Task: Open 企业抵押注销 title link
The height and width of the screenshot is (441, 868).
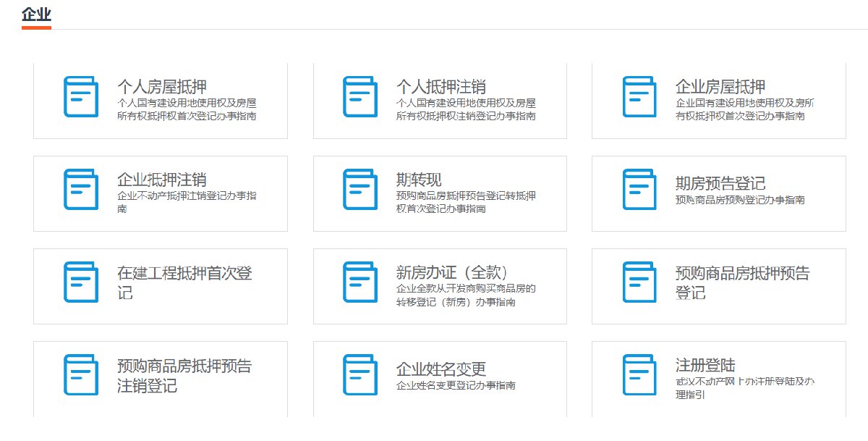Action: click(161, 180)
